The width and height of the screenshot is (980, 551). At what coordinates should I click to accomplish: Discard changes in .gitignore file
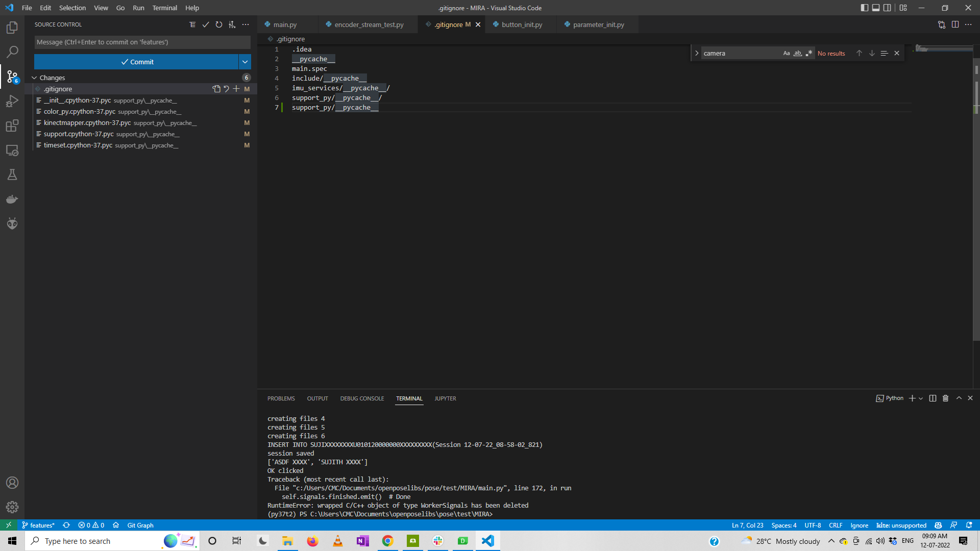pos(226,89)
